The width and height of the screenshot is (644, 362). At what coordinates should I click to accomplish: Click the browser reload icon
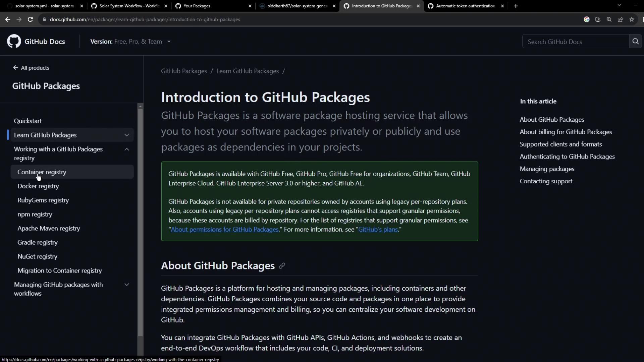click(x=30, y=19)
